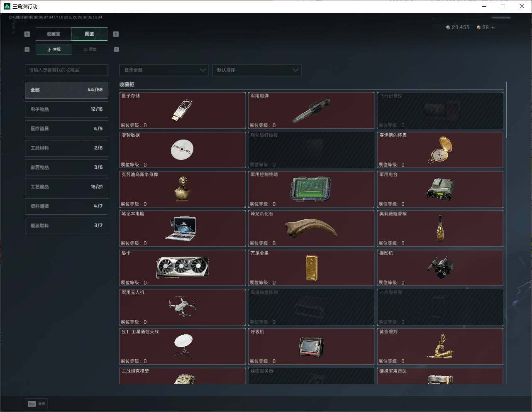Select the 军用炮弹 shell item
This screenshot has height=412, width=532.
311,110
